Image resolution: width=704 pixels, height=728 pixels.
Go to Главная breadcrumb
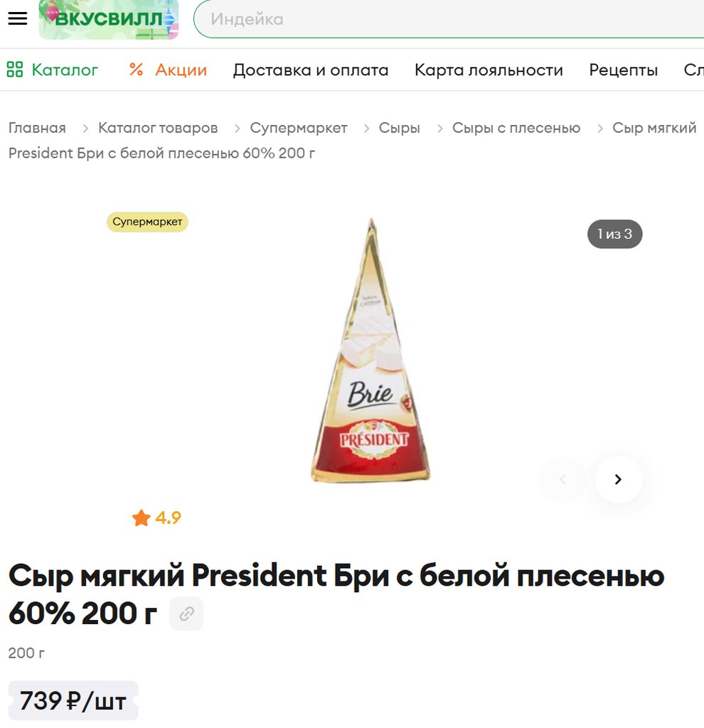pyautogui.click(x=37, y=128)
